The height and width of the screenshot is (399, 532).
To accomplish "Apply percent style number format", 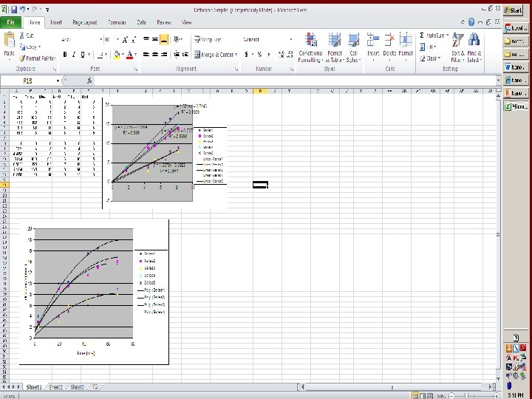I will click(x=259, y=54).
